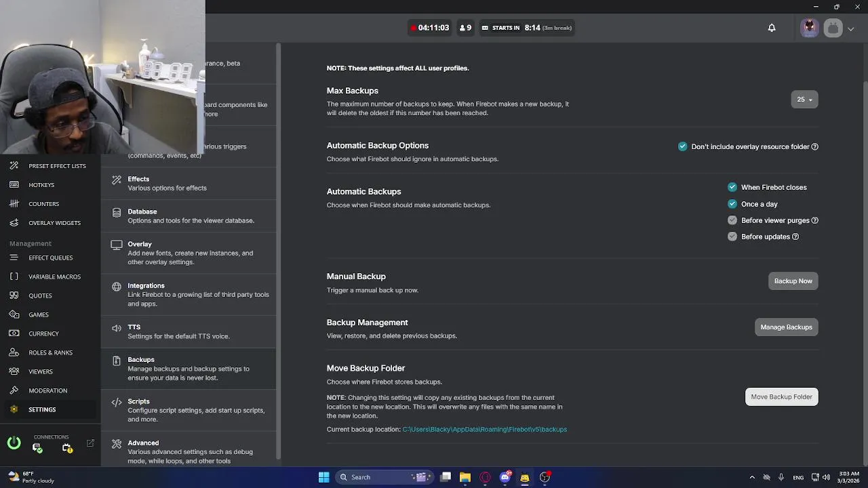Open File Explorer from the taskbar
Viewport: 868px width, 488px height.
pos(465,477)
